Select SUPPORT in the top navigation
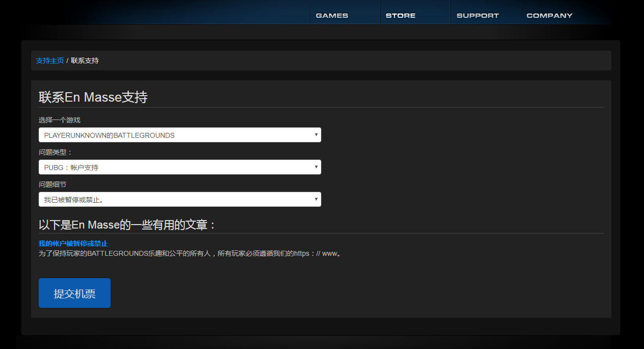This screenshot has height=349, width=644. click(477, 15)
